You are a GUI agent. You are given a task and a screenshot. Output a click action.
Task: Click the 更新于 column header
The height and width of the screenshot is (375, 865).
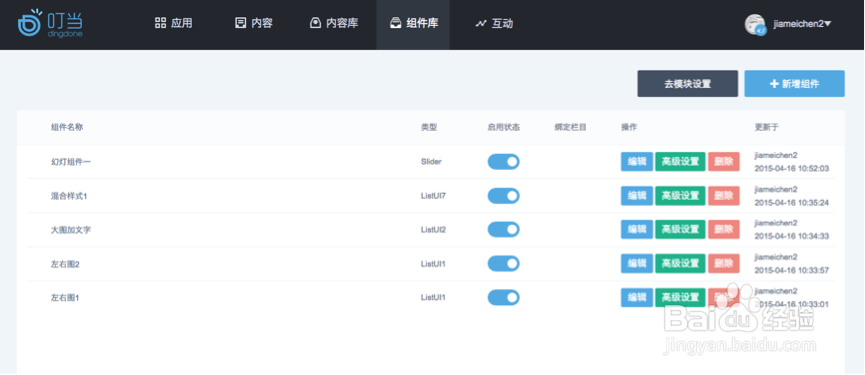(767, 127)
